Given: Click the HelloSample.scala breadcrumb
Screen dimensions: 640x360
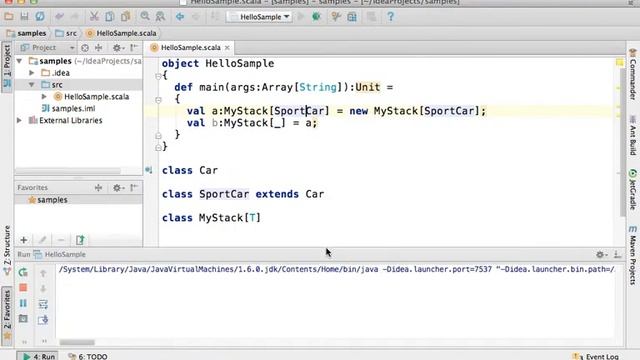Looking at the screenshot, I should 122,33.
